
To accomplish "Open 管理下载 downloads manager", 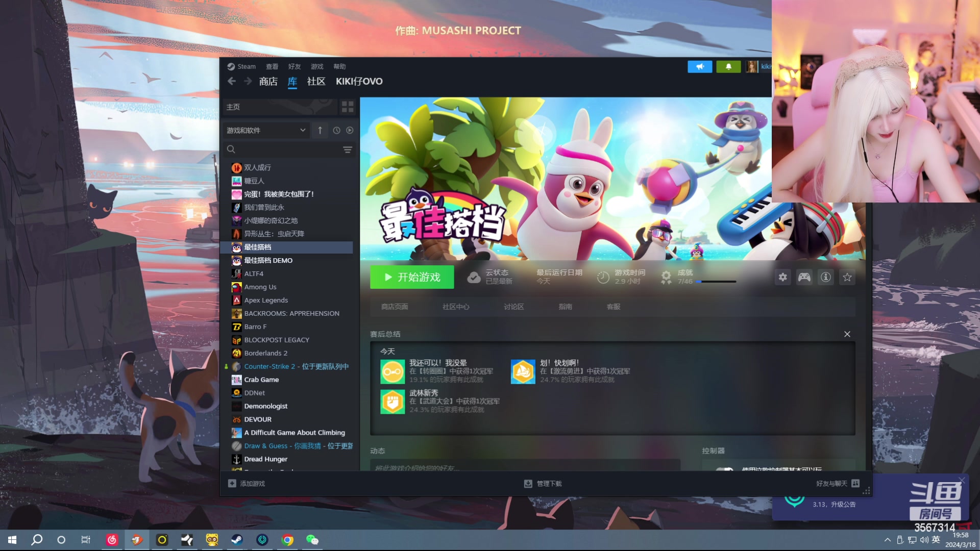I will pyautogui.click(x=543, y=484).
